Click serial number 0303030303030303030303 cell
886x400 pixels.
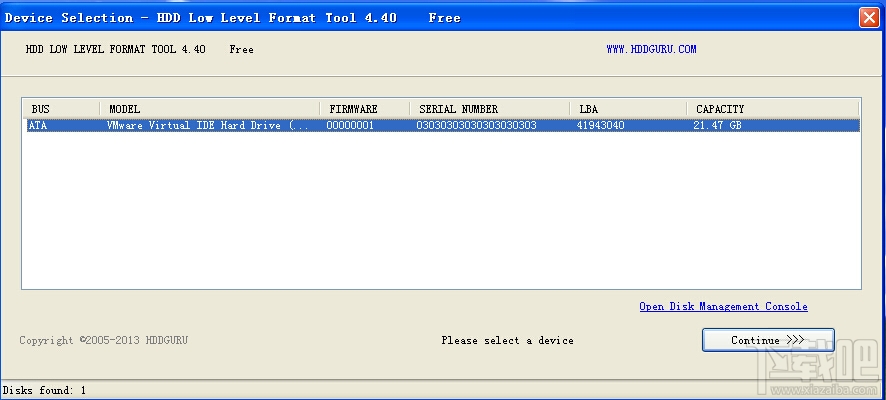pyautogui.click(x=476, y=125)
